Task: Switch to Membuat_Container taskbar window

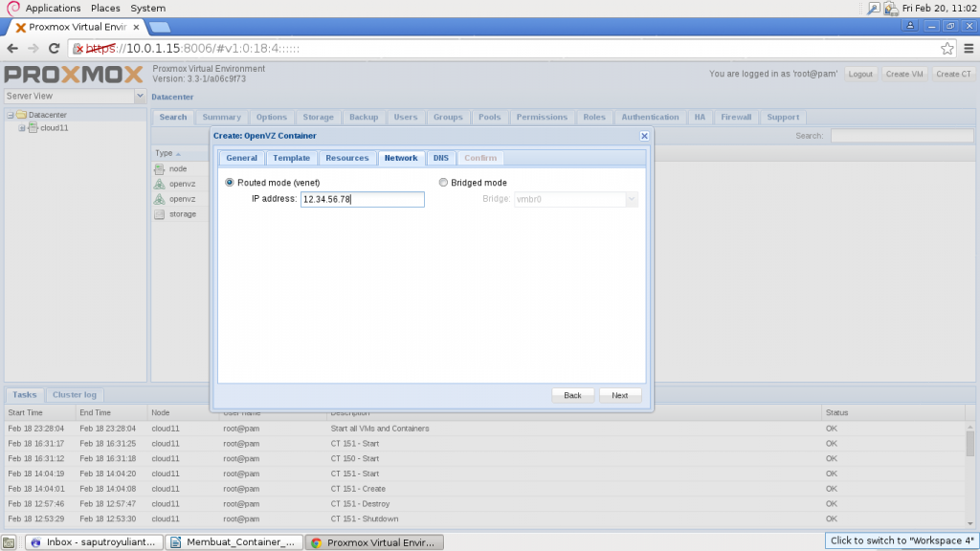Action: coord(234,542)
